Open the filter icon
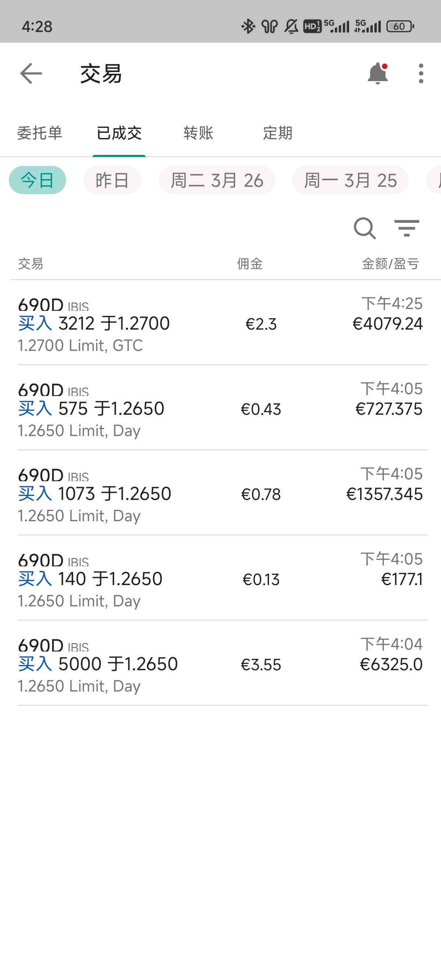This screenshot has height=980, width=441. pyautogui.click(x=406, y=228)
